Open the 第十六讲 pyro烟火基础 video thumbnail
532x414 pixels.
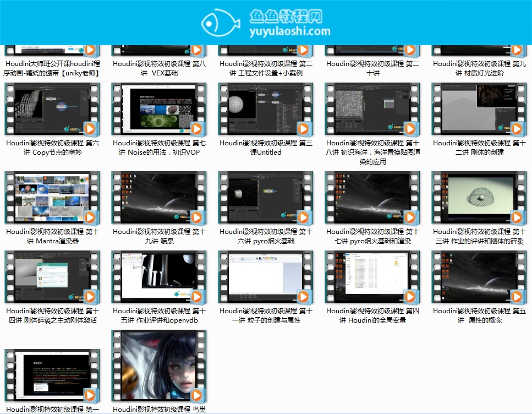click(266, 198)
